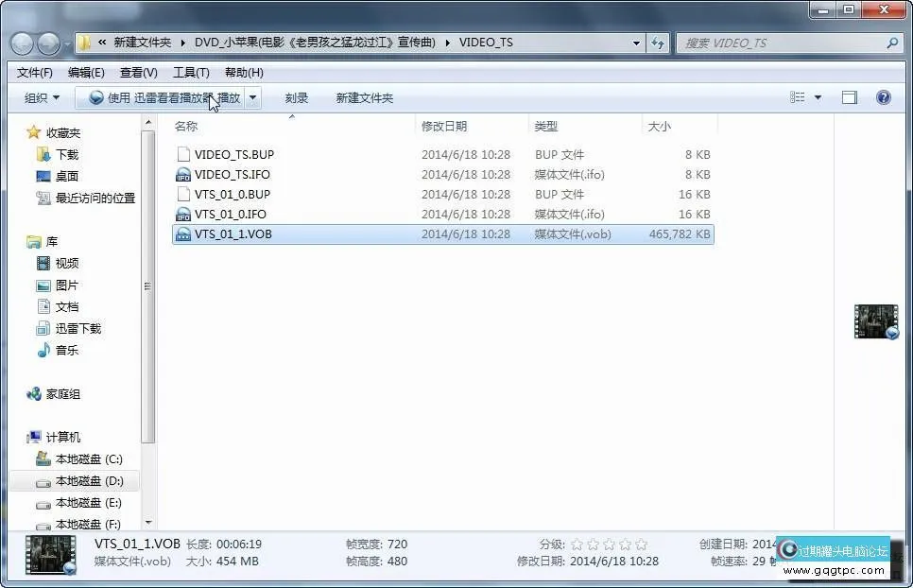The width and height of the screenshot is (913, 588).
Task: Open the 工具(T) menu
Action: (190, 72)
